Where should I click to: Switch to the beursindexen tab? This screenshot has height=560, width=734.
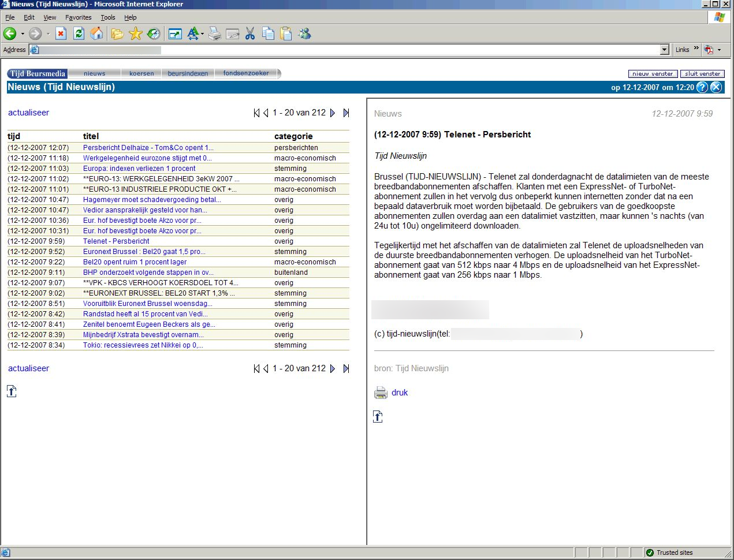188,73
